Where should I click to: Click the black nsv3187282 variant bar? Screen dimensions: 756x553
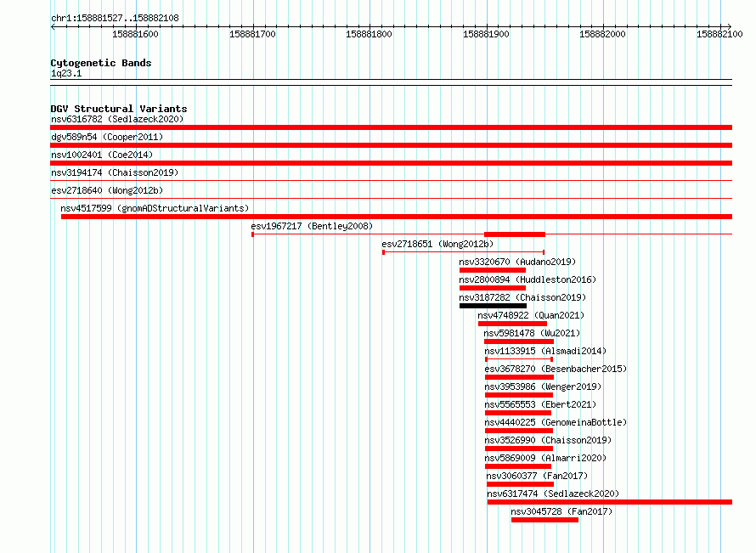coord(493,306)
